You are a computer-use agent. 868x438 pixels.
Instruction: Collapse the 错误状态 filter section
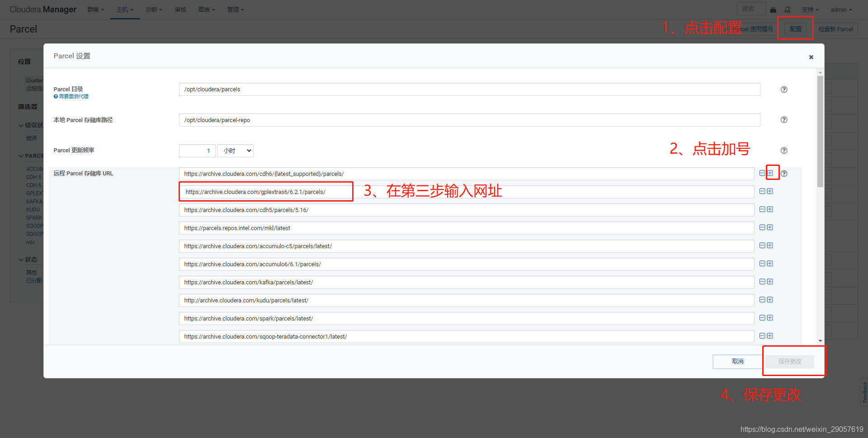coord(31,125)
